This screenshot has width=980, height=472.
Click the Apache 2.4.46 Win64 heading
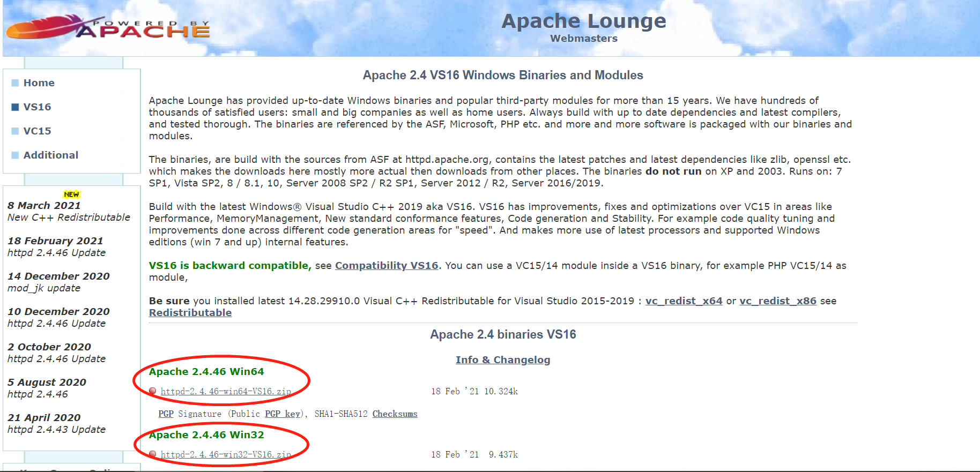click(x=206, y=372)
